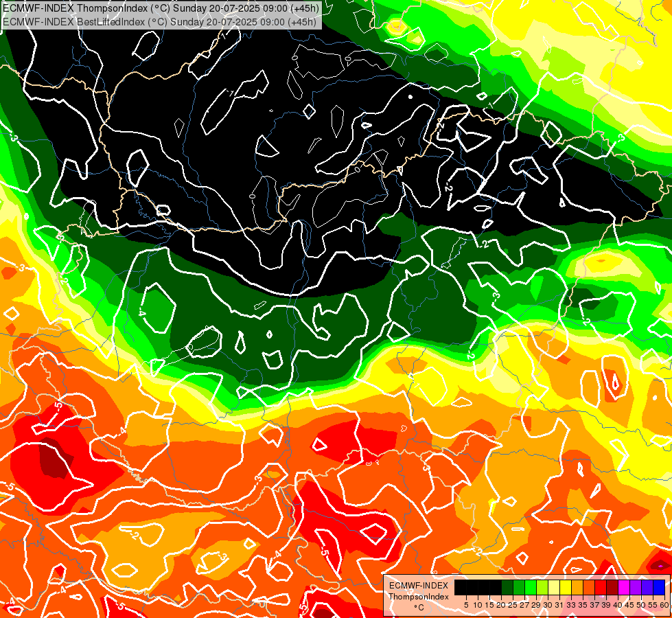The height and width of the screenshot is (618, 672).
Task: Click the legend tick value 45
Action: pos(629,605)
